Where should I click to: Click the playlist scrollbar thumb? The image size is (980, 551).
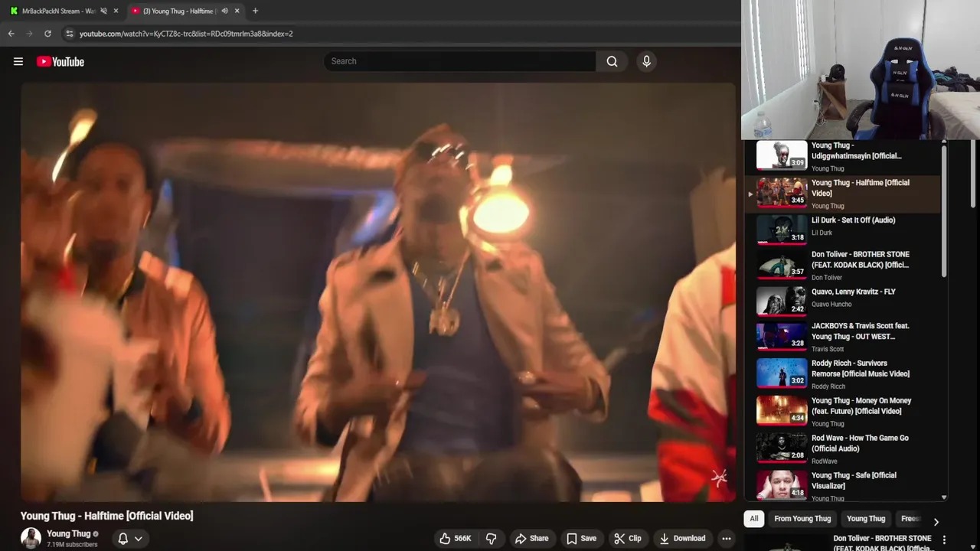coord(944,210)
